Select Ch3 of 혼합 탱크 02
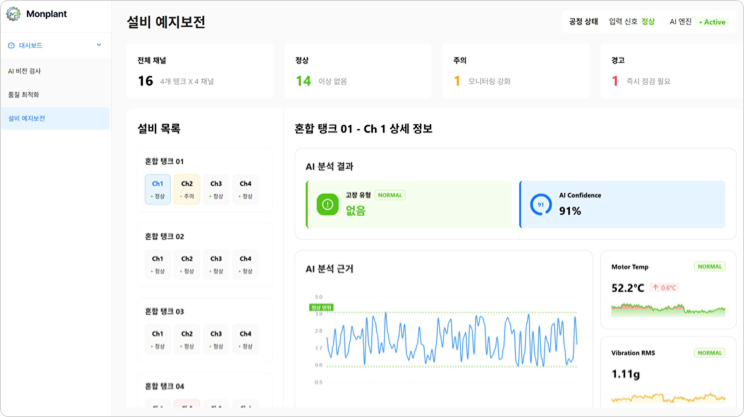The image size is (744, 417). (x=216, y=264)
